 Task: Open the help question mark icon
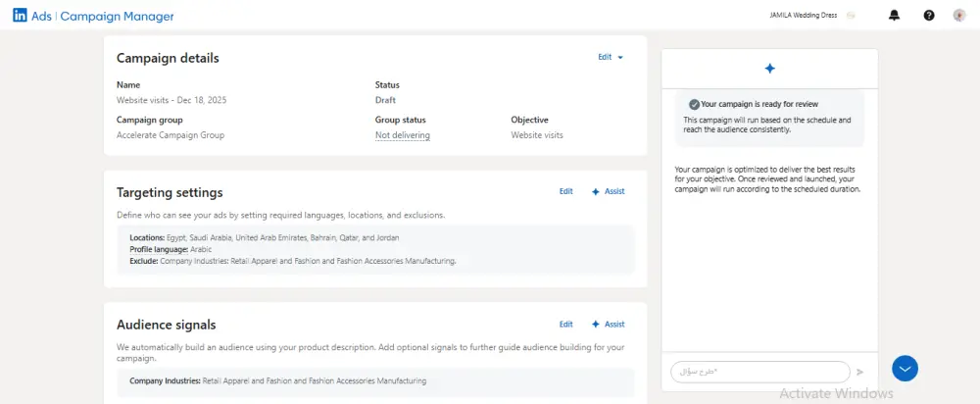point(929,16)
